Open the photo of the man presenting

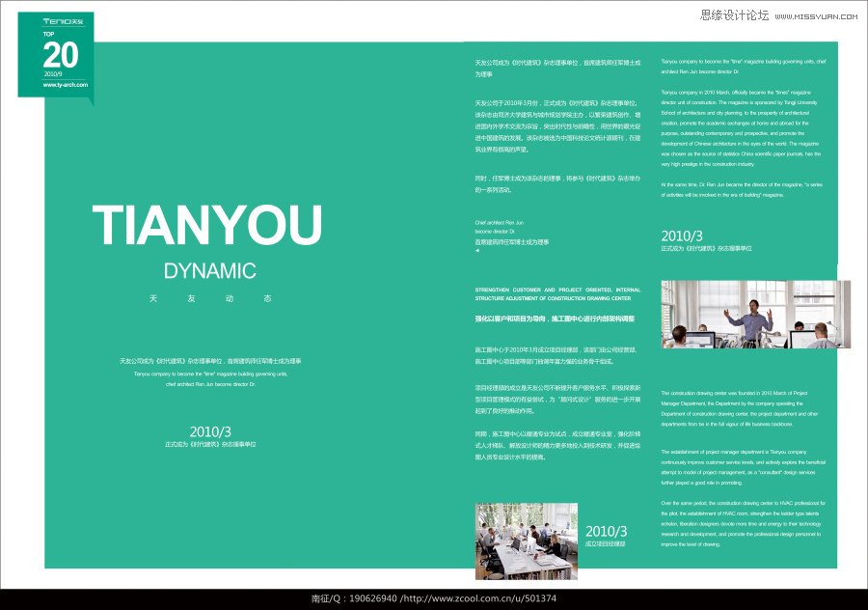coord(755,314)
